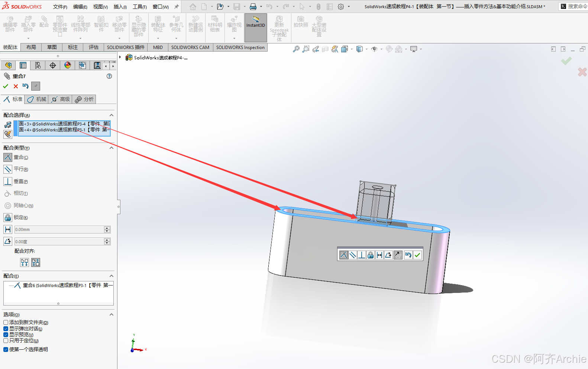The image size is (588, 369).
Task: Click the Zoom to Fit icon
Action: coord(296,49)
